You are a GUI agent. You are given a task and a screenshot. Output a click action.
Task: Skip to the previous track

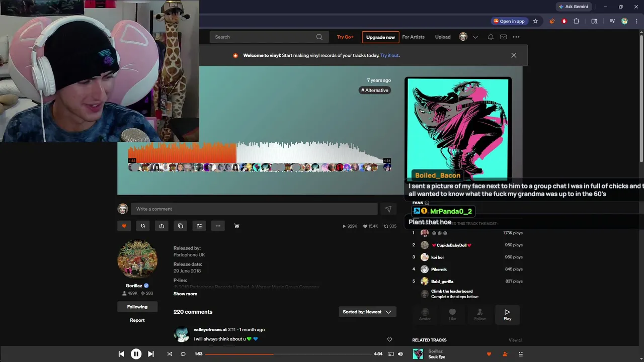[121, 354]
